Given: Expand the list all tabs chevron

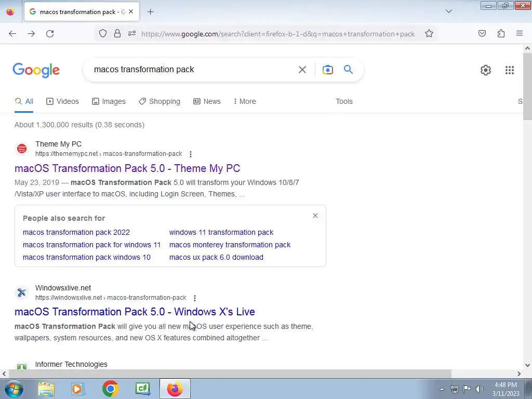Looking at the screenshot, I should [x=448, y=11].
